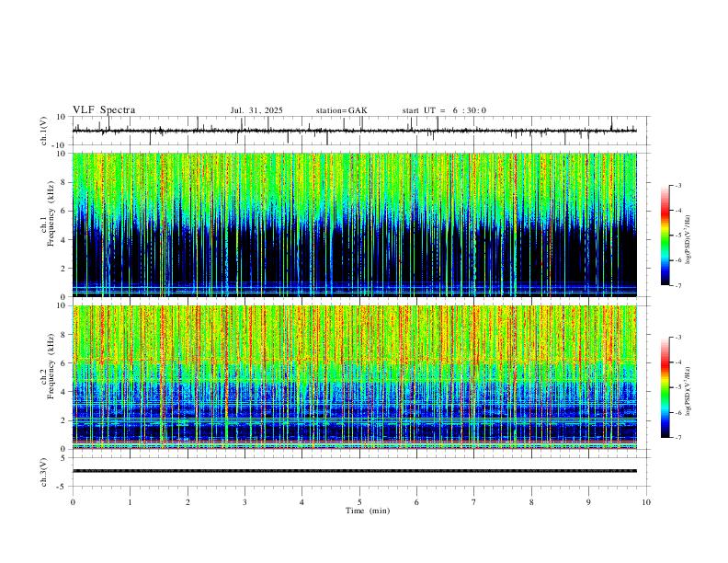Click time axis tick label "7"
The width and height of the screenshot is (728, 563).
click(474, 502)
